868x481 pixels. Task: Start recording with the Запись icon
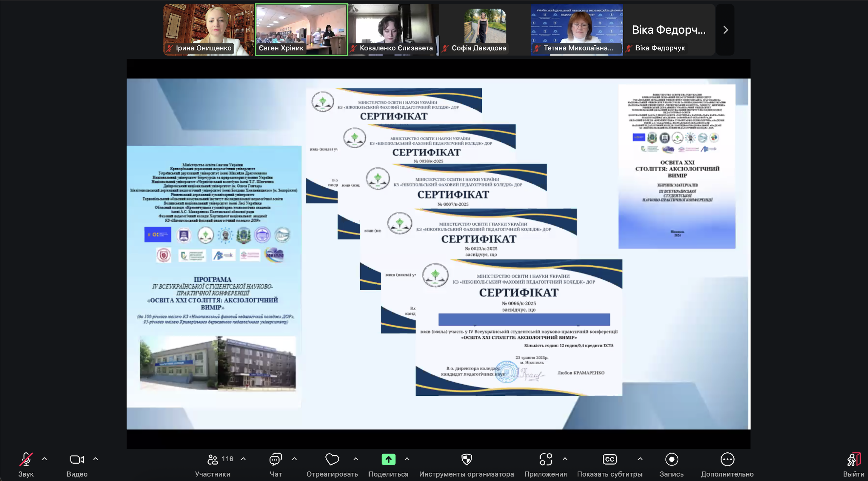672,460
